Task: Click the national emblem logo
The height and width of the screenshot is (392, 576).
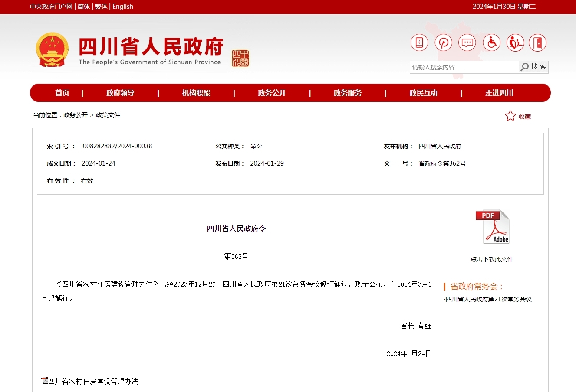Action: tap(52, 49)
